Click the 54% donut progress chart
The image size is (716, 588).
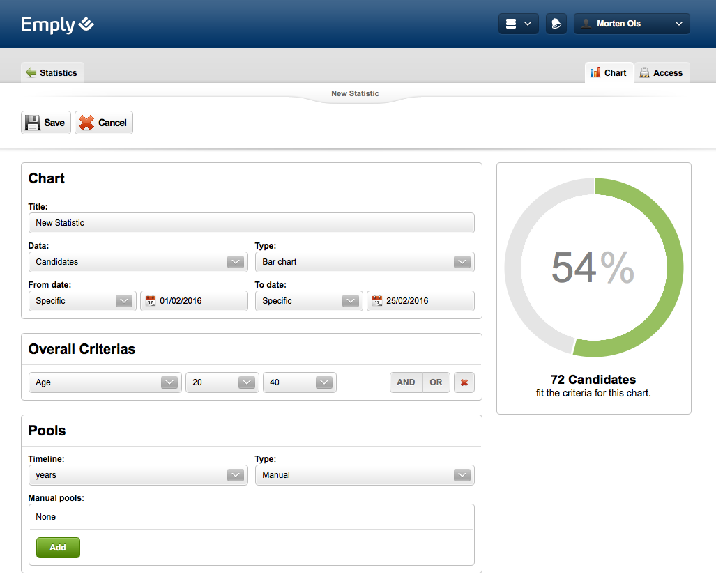[x=593, y=268]
